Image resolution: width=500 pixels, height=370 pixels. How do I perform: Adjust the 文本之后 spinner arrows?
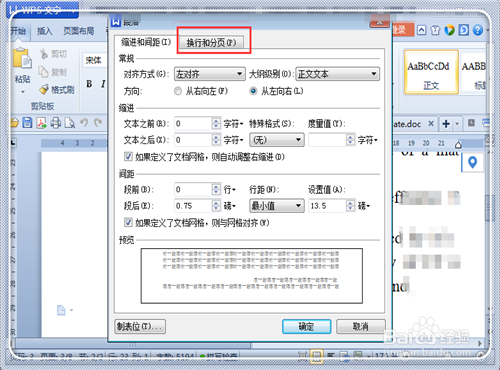pyautogui.click(x=216, y=140)
